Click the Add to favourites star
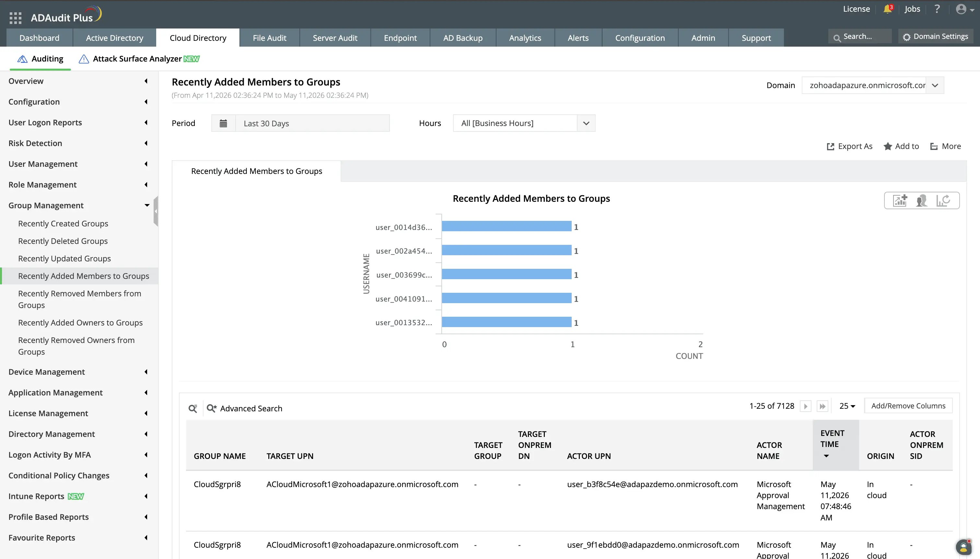980x559 pixels. [x=887, y=146]
